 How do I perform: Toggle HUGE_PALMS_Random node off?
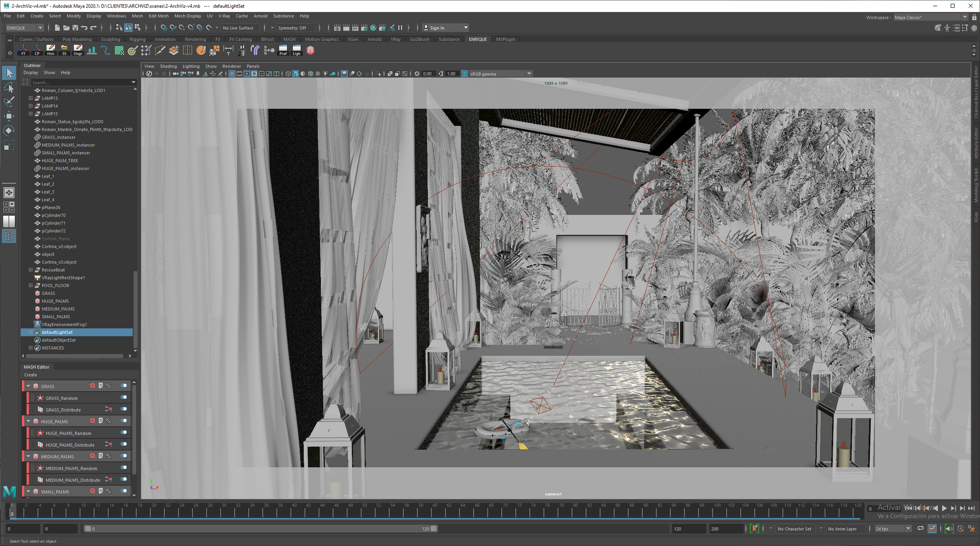124,432
